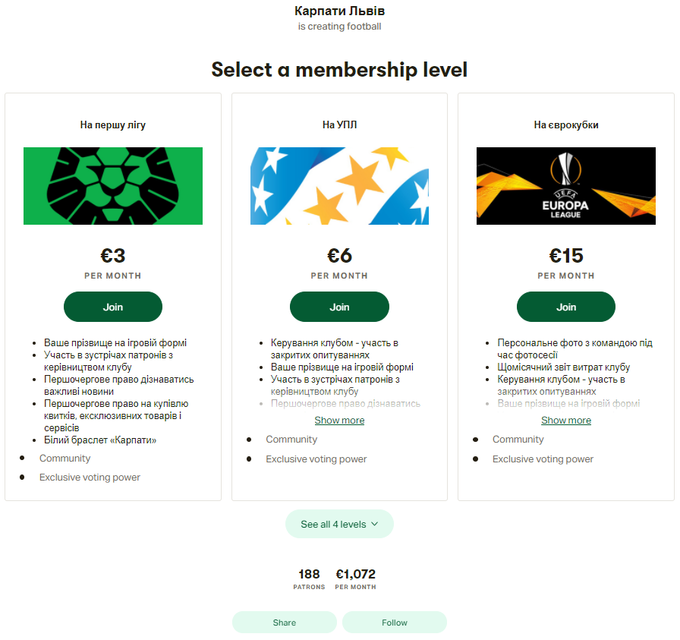Click the Share button
The width and height of the screenshot is (680, 640).
click(x=284, y=622)
